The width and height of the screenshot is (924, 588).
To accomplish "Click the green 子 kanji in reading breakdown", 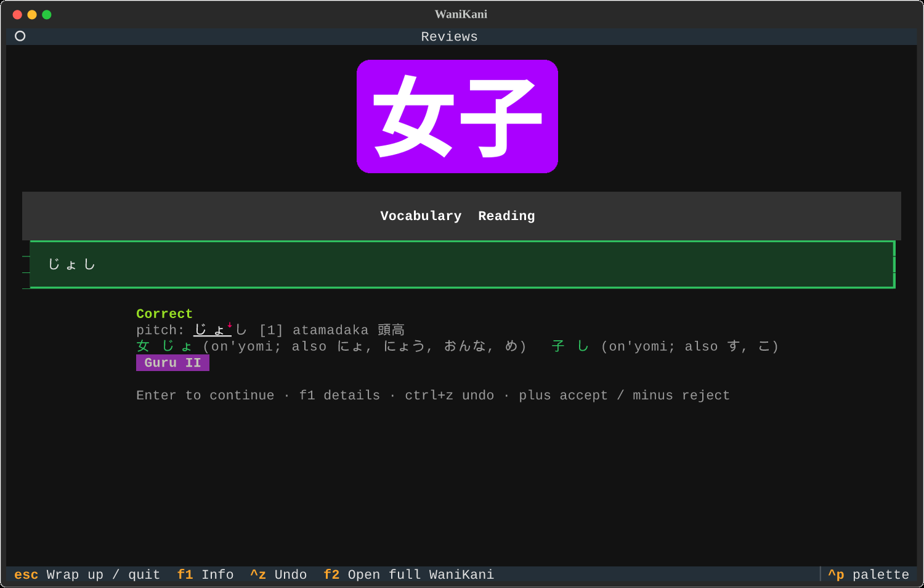I will coord(558,346).
